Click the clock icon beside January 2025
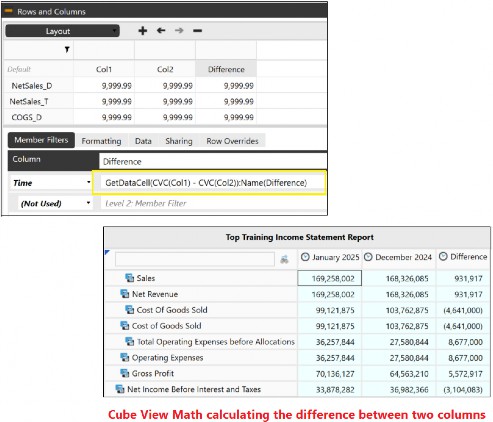 (305, 257)
